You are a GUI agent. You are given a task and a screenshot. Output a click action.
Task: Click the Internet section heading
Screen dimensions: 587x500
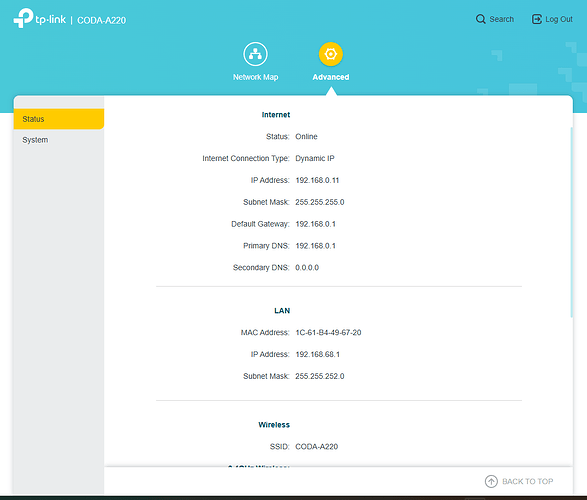pyautogui.click(x=276, y=115)
